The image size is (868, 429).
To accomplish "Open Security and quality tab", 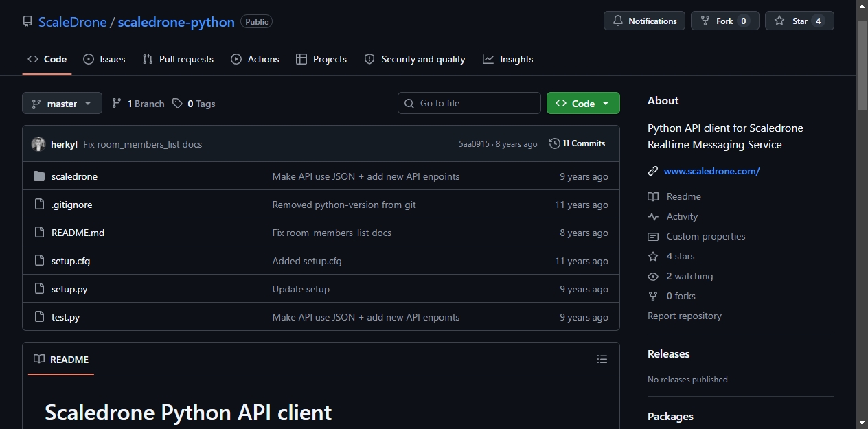I will 415,59.
